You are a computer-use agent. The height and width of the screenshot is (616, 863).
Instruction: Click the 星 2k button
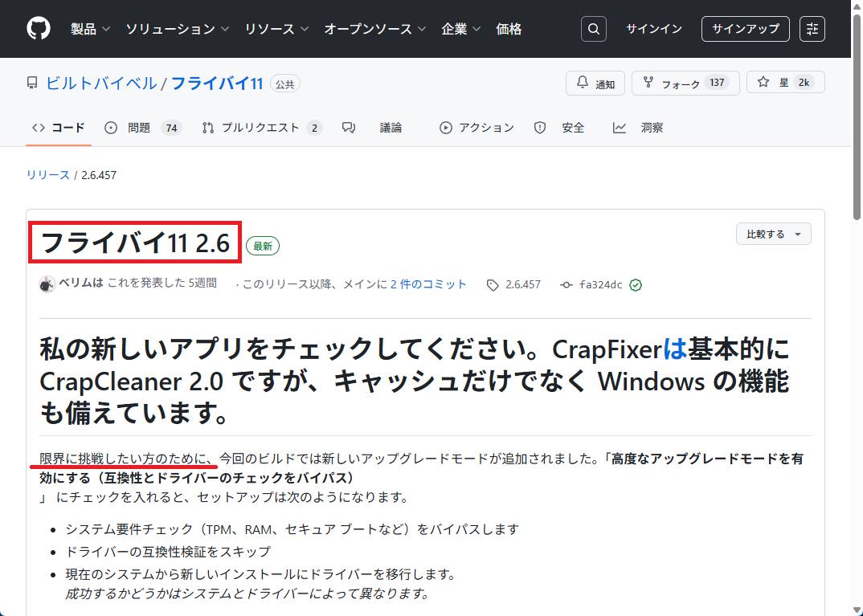[x=785, y=83]
